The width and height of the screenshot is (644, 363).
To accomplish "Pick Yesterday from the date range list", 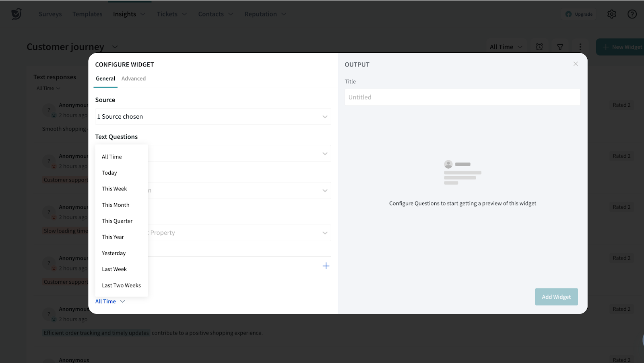I will 114,253.
